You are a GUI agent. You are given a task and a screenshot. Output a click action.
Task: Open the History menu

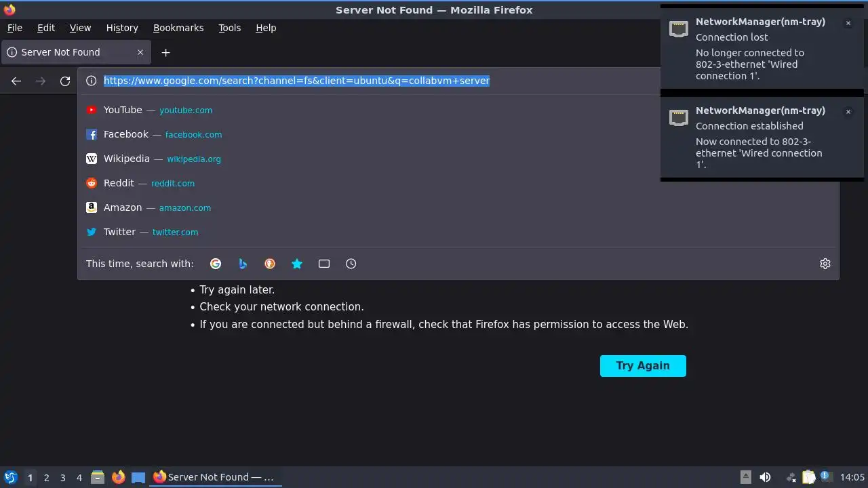pos(122,28)
